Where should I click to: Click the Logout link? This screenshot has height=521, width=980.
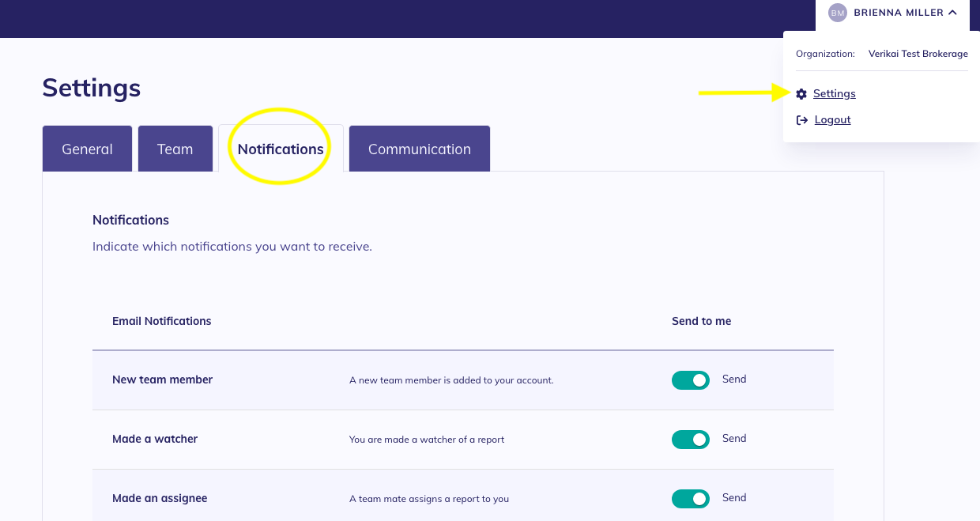coord(832,120)
